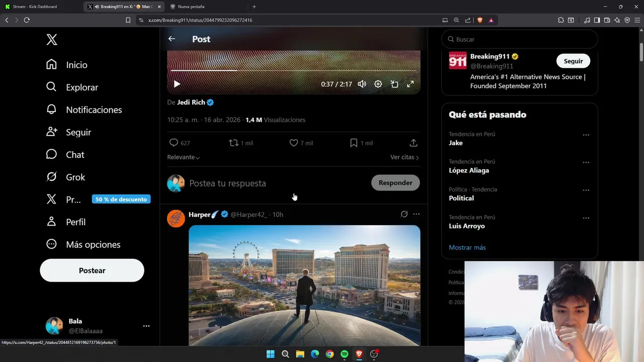Viewport: 644px width, 362px height.
Task: Seek on the video progress bar
Action: [294, 70]
